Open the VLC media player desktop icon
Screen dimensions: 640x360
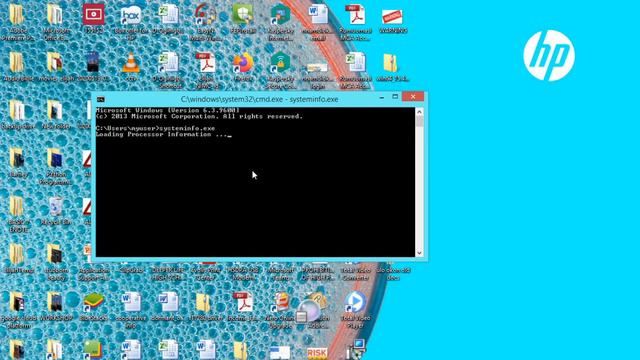pos(130,64)
